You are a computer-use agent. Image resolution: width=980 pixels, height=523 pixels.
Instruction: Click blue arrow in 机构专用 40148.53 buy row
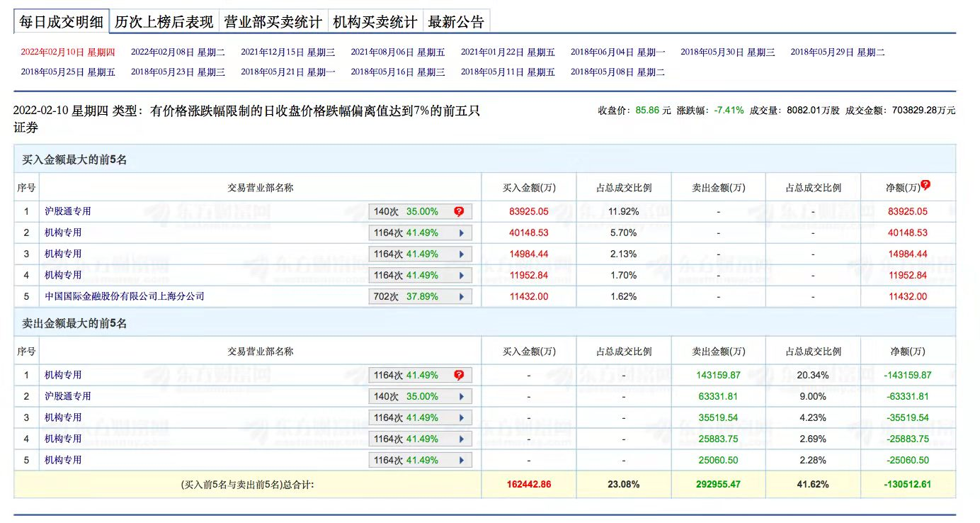[x=462, y=232]
